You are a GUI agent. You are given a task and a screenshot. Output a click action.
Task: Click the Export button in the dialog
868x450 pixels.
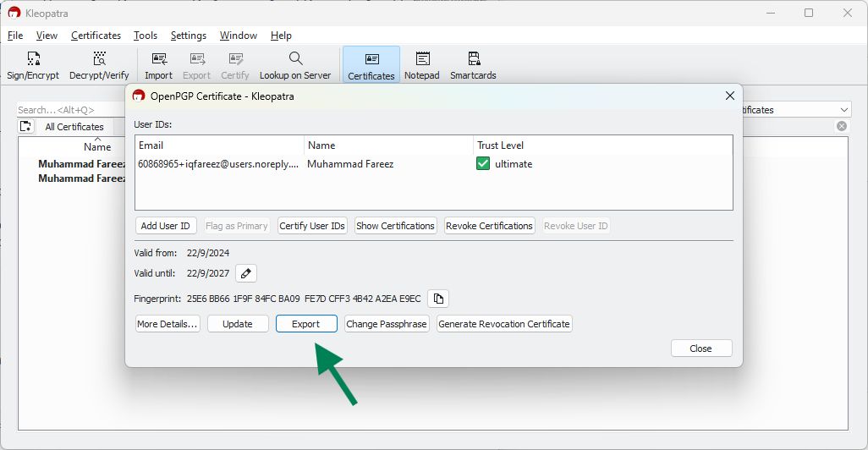point(306,324)
